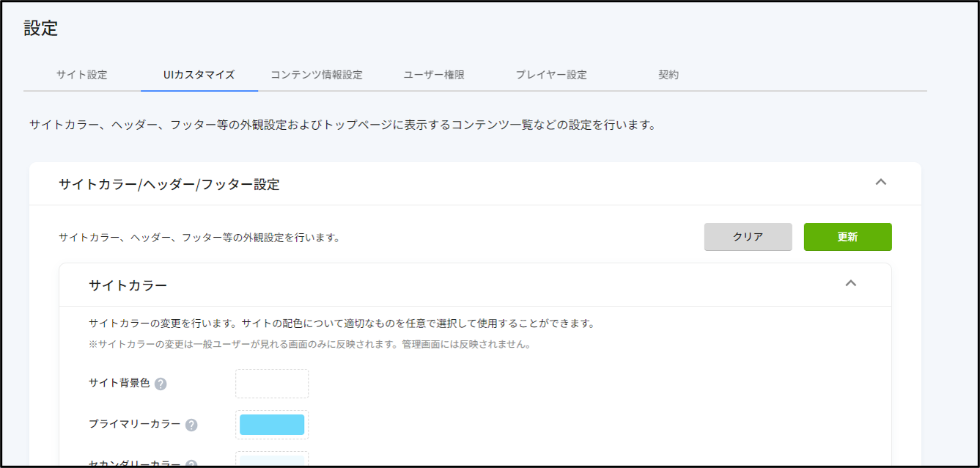The image size is (980, 468).
Task: Click help icon beside プライマリーカラー
Action: (191, 425)
